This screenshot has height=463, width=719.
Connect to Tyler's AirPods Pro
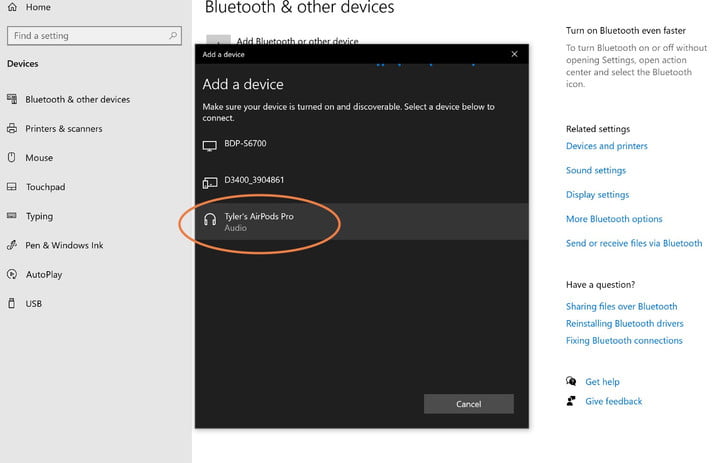click(362, 221)
